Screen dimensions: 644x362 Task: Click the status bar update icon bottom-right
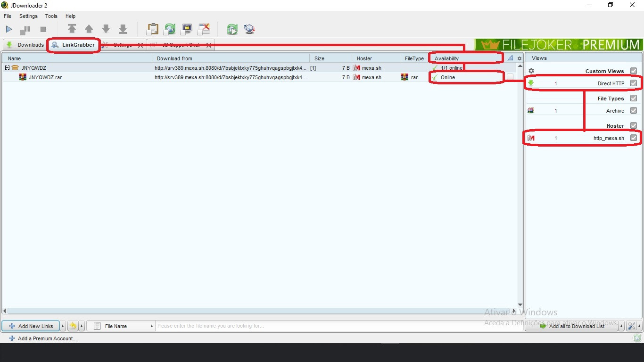point(637,338)
